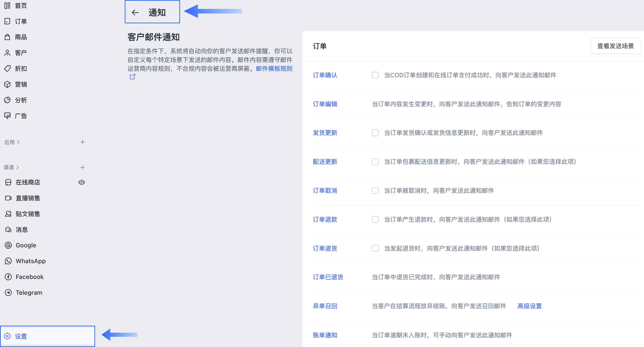Click the post selling (贴文销售) image icon

[x=8, y=214]
